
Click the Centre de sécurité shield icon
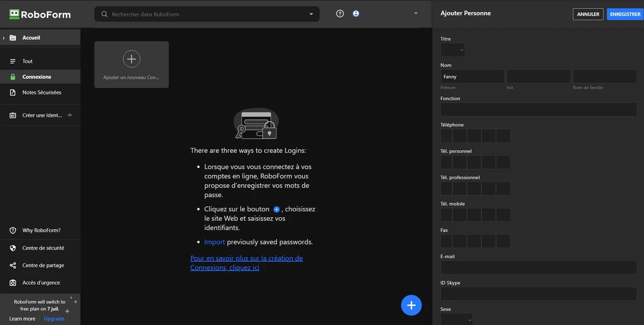click(x=13, y=248)
